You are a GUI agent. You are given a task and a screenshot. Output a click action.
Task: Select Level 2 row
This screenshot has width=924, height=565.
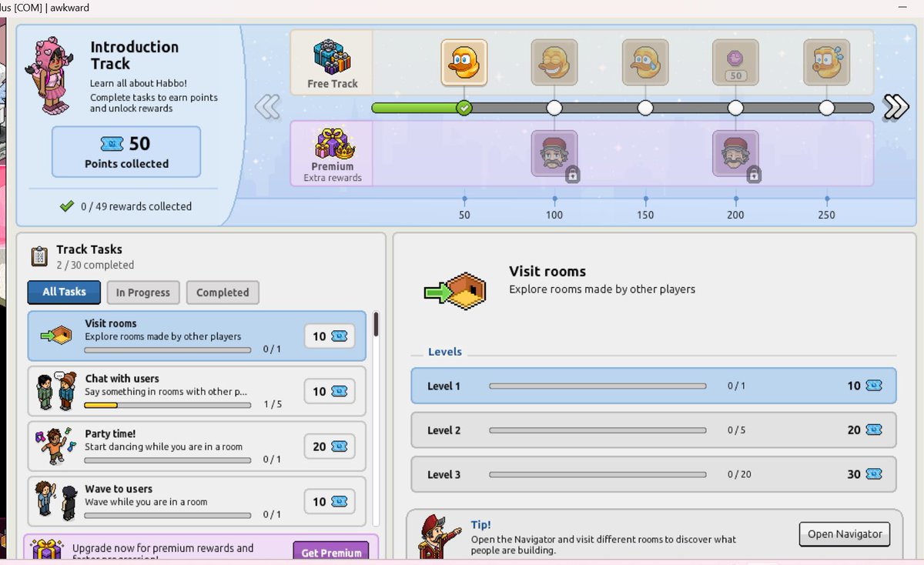pyautogui.click(x=654, y=430)
